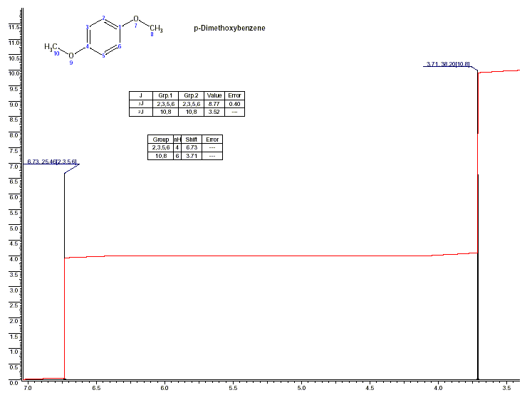Viewport: 532px width, 400px height.
Task: Click ring atom label 5 on the structure
Action: coord(103,56)
